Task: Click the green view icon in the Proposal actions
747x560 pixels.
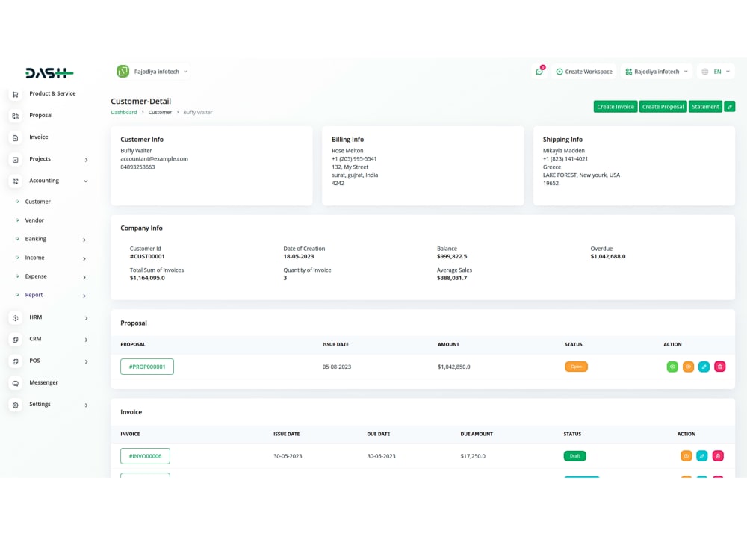Action: click(672, 367)
